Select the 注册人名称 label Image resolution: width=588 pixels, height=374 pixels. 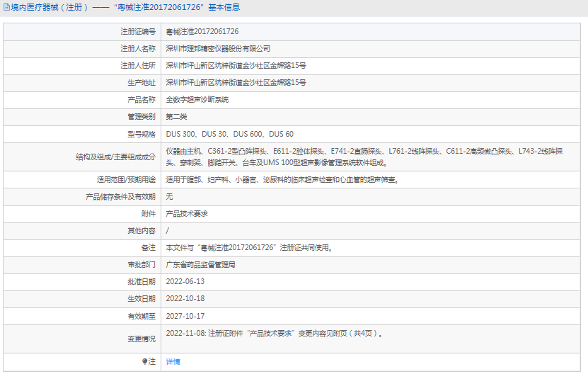click(x=138, y=48)
